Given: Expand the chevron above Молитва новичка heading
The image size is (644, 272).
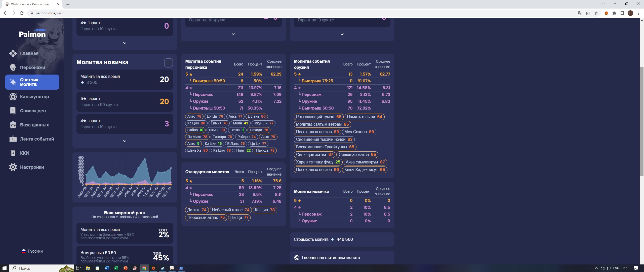Looking at the screenshot, I should (x=125, y=43).
